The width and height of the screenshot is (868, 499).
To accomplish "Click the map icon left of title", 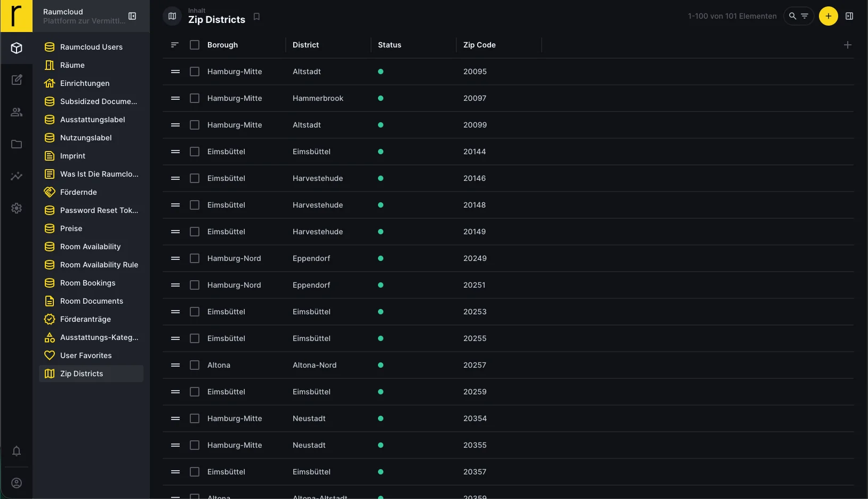I will coord(172,16).
